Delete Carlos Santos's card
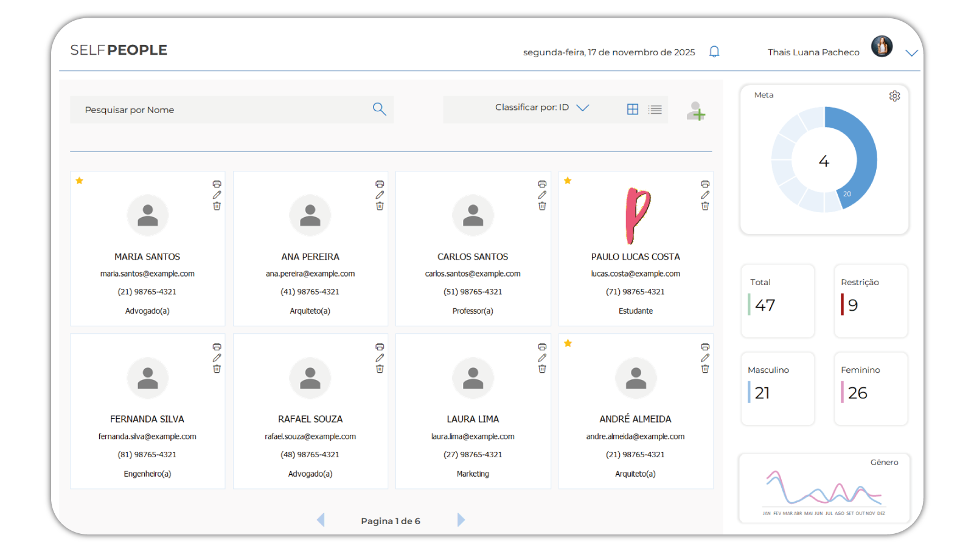 pos(542,206)
